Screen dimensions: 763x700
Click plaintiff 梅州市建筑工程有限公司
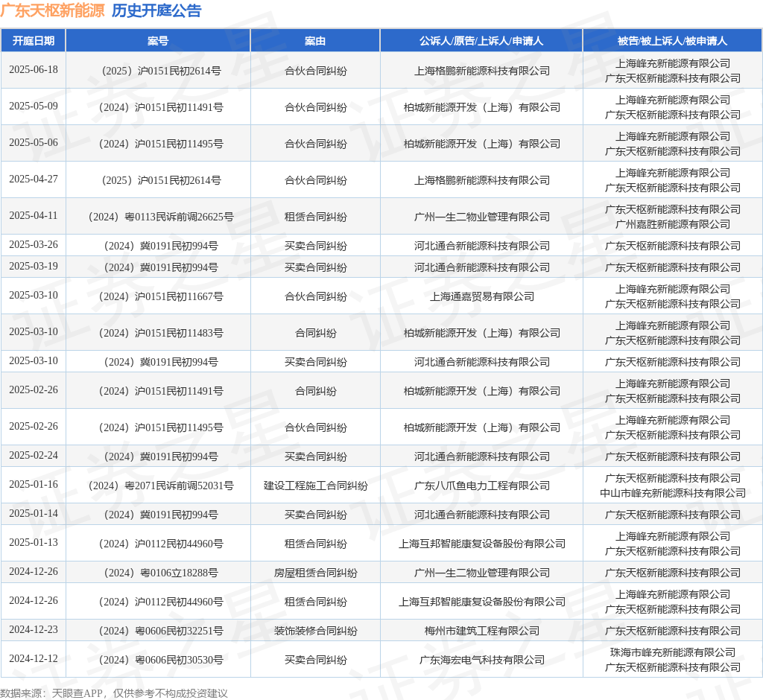(x=482, y=631)
